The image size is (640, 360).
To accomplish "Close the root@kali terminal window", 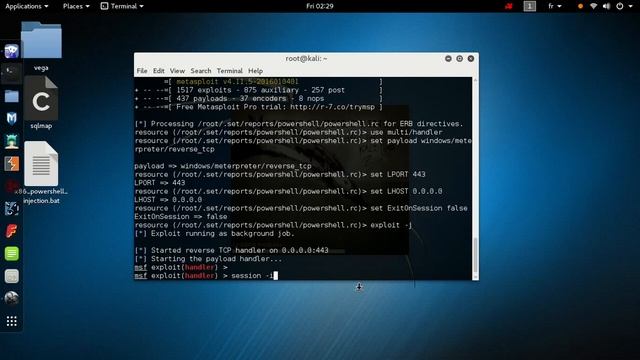I will [471, 58].
